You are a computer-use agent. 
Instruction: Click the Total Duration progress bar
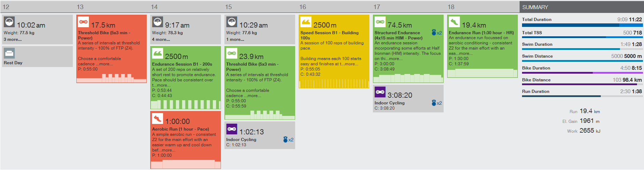(x=582, y=25)
